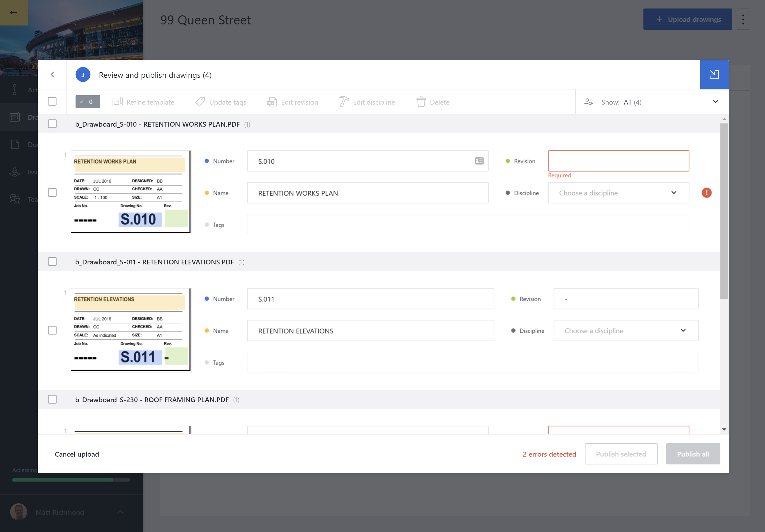Click the Issues cone sidebar icon
Viewport: 765px width, 532px height.
[15, 172]
